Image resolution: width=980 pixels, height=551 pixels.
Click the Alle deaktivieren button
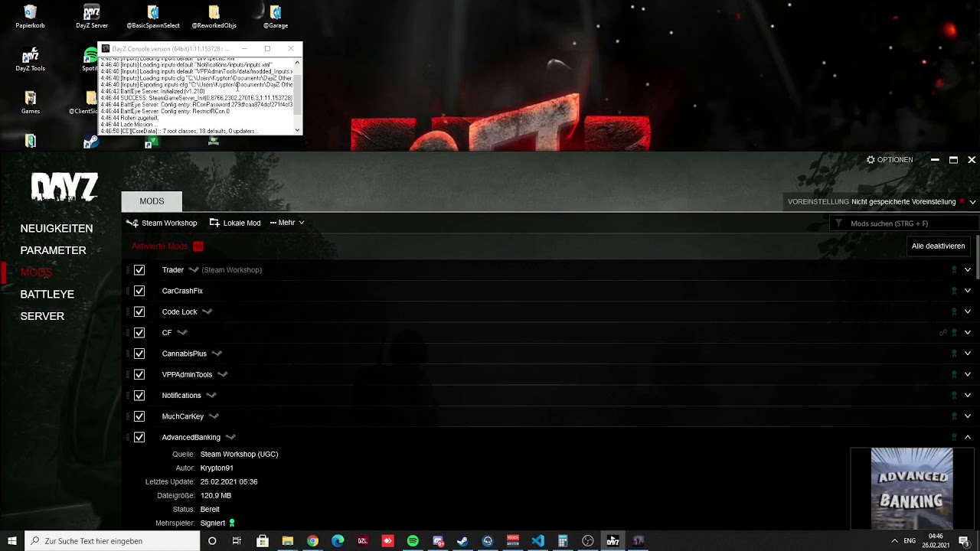pos(938,246)
